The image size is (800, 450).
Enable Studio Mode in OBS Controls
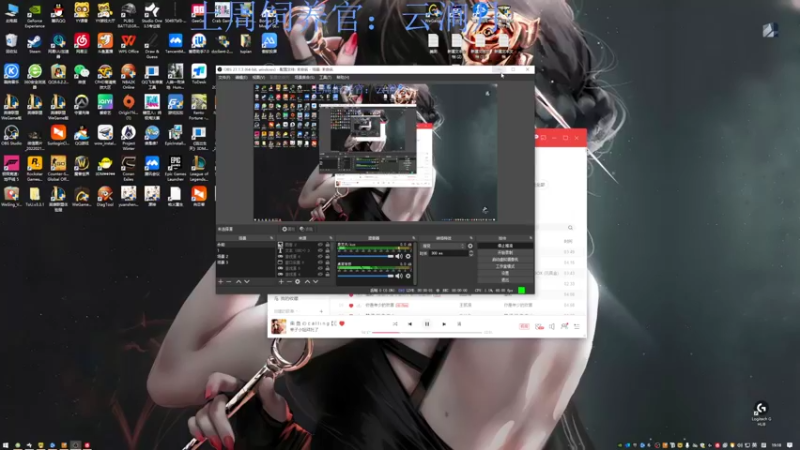505,266
